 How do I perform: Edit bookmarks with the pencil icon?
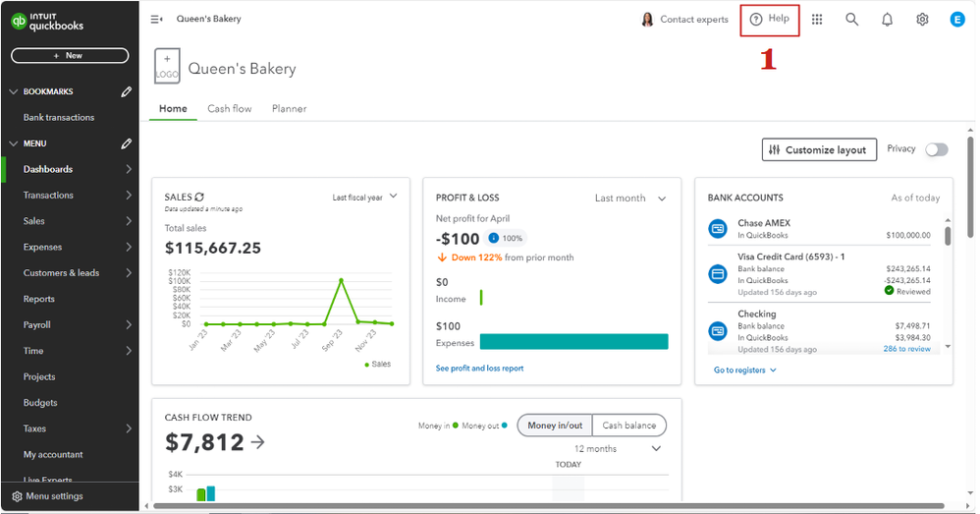[x=126, y=91]
